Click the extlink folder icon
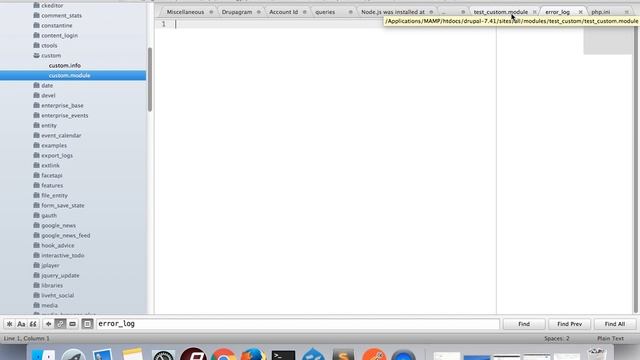This screenshot has width=640, height=360. 36,165
